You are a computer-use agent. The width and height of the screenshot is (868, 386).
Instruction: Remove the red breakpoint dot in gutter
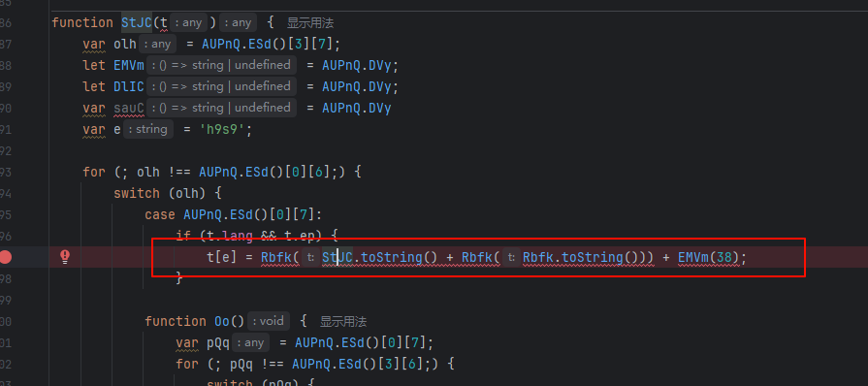(6, 257)
